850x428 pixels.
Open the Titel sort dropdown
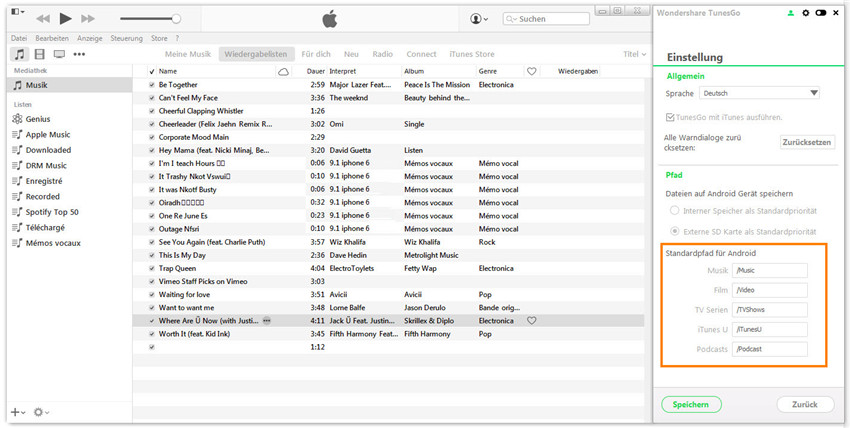point(634,54)
